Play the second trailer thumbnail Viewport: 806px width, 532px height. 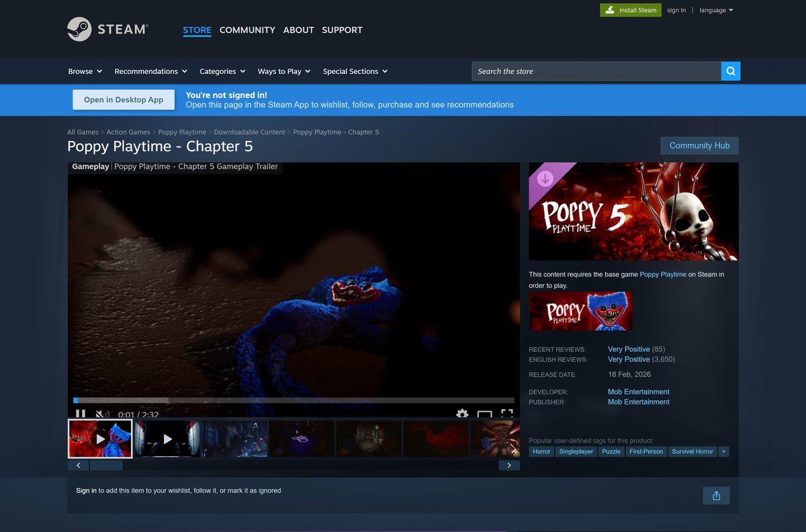pos(167,439)
